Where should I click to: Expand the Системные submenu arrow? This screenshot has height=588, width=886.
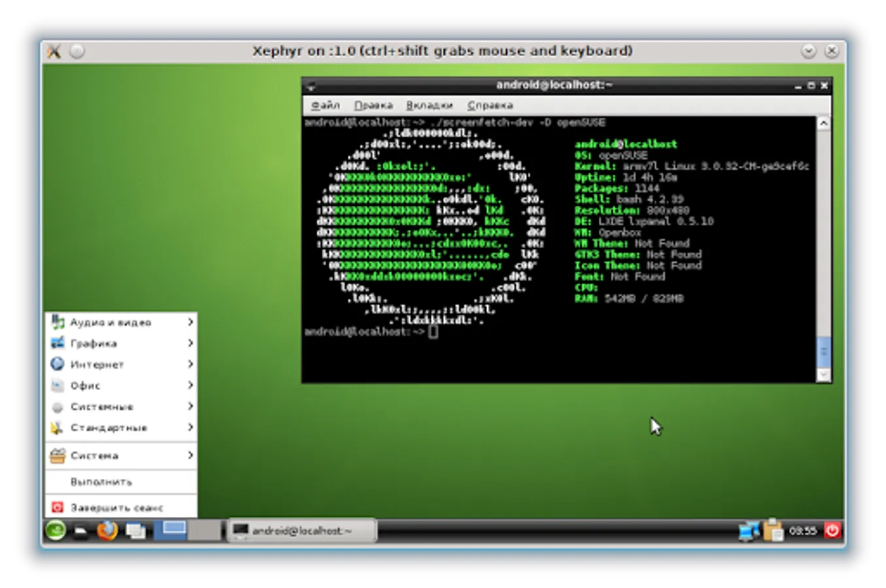pos(190,406)
